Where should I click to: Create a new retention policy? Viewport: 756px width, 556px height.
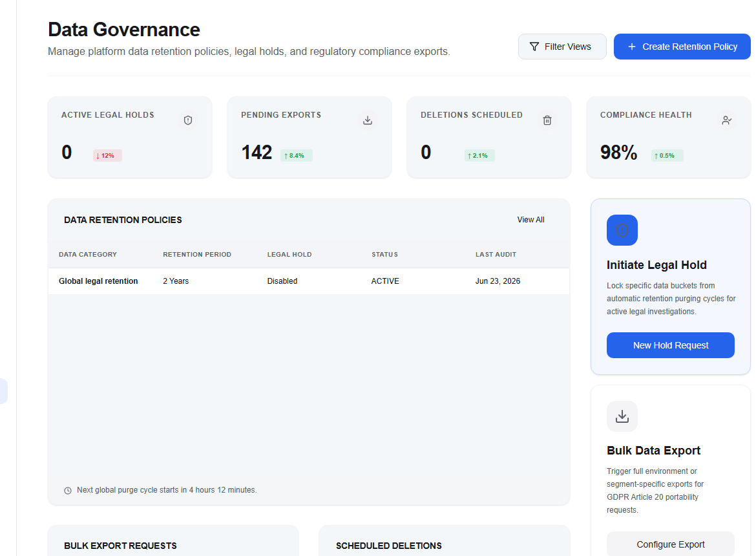(682, 47)
